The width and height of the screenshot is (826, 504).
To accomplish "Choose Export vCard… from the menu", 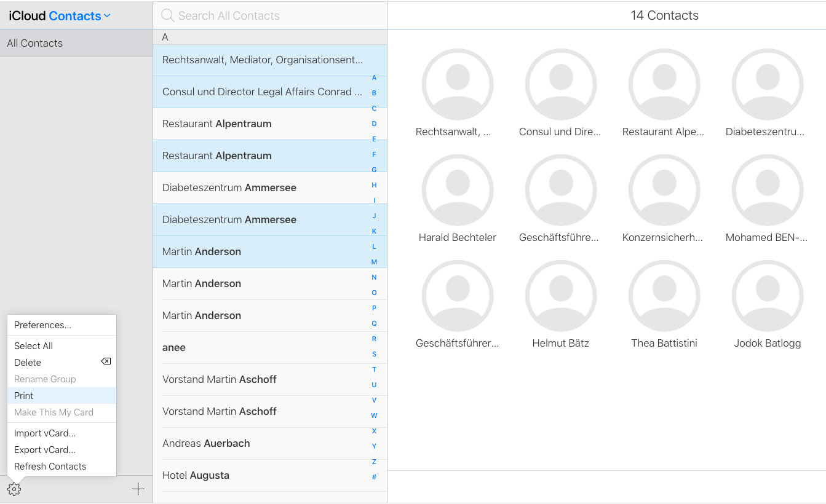I will [45, 450].
